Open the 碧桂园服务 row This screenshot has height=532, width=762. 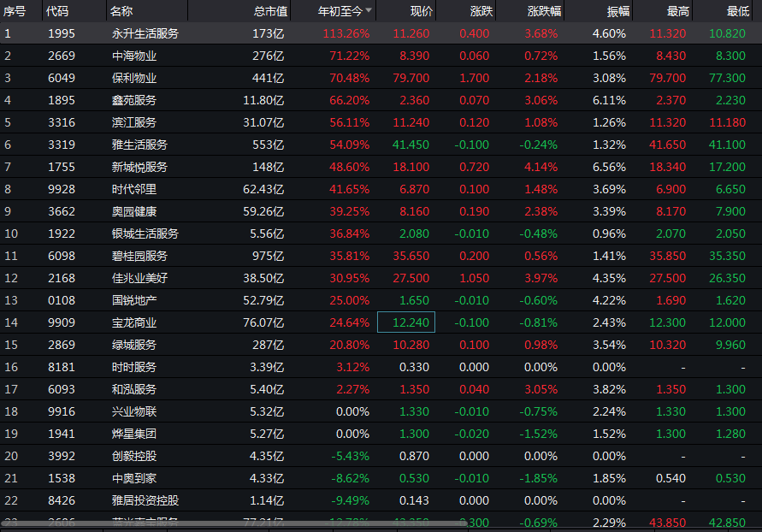coord(139,256)
